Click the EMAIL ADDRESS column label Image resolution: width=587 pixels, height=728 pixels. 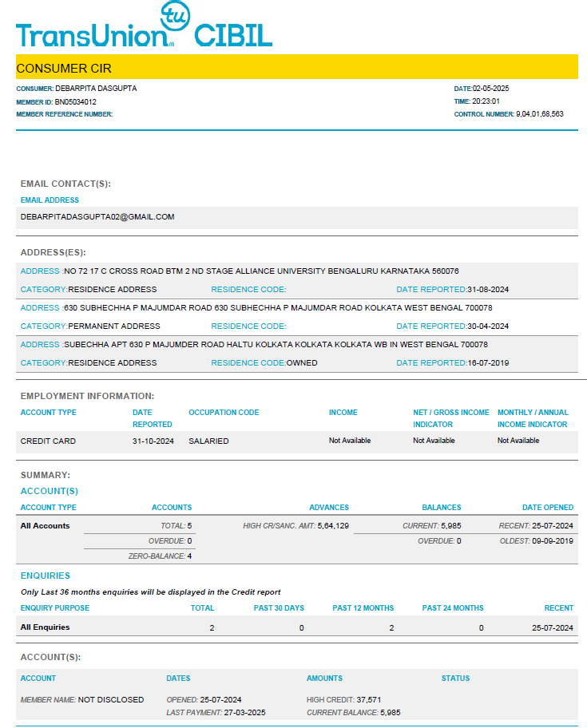coord(50,200)
